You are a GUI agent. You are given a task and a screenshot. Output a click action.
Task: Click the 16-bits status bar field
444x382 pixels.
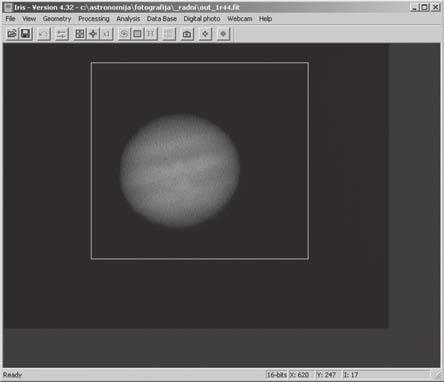point(277,375)
